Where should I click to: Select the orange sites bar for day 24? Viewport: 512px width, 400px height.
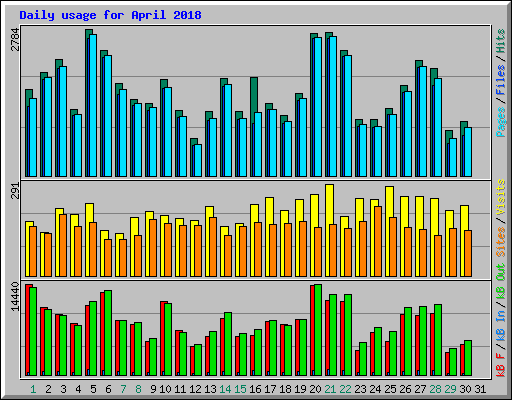(x=378, y=241)
